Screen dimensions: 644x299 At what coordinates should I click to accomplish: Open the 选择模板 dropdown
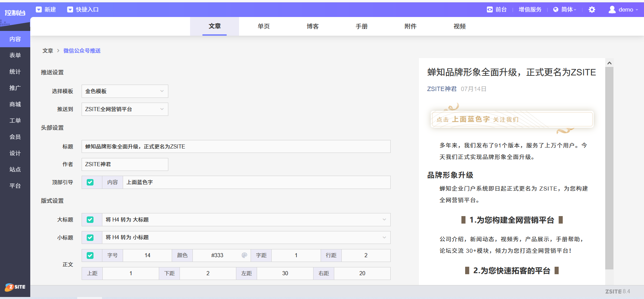tap(125, 91)
